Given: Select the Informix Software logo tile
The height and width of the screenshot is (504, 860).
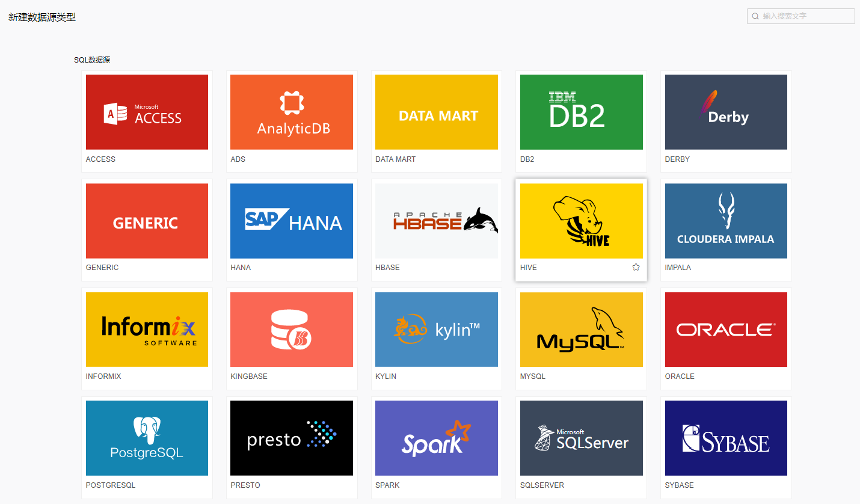Looking at the screenshot, I should pyautogui.click(x=147, y=330).
